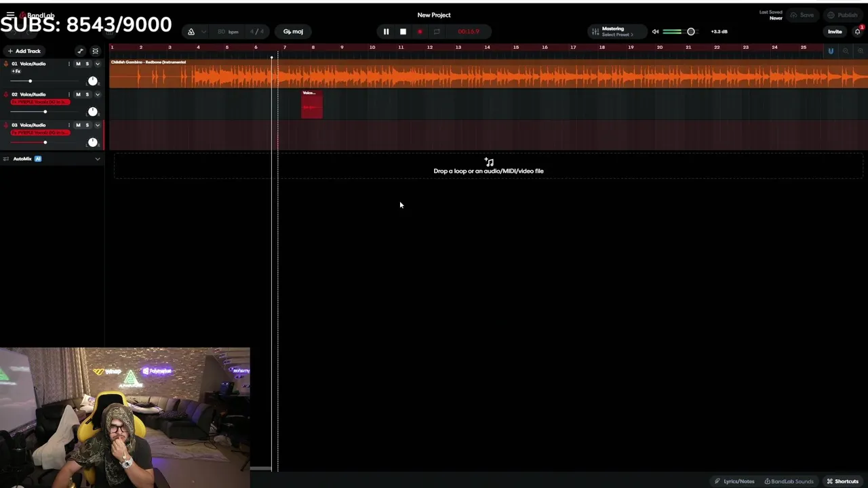Save the project
This screenshot has width=868, height=488.
[x=802, y=15]
